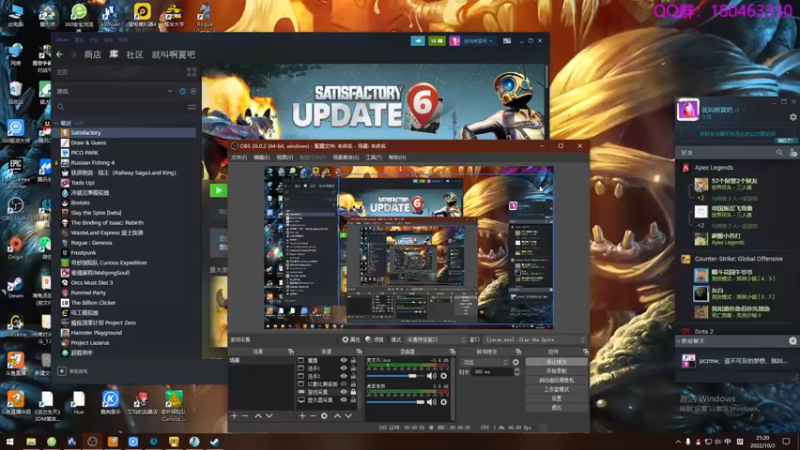The image size is (800, 450).
Task: Open OBS window selection dropdown showing Slay the Spire
Action: (535, 340)
